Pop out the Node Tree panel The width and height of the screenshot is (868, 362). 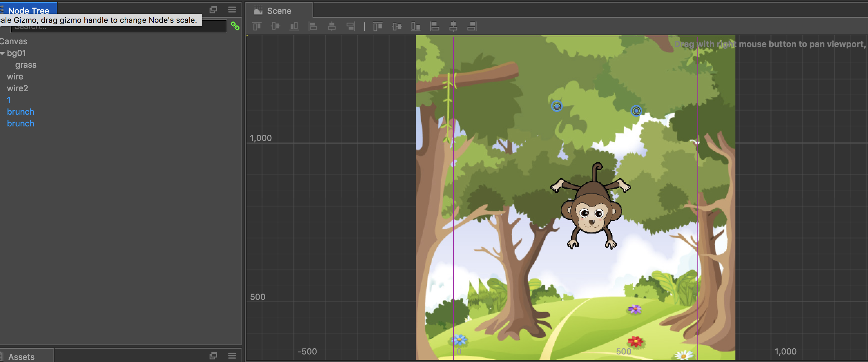[x=213, y=10]
